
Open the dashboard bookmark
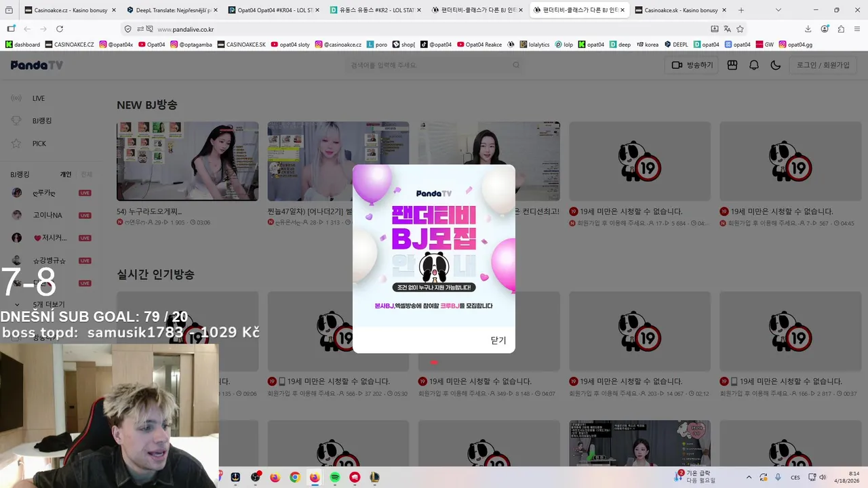23,44
